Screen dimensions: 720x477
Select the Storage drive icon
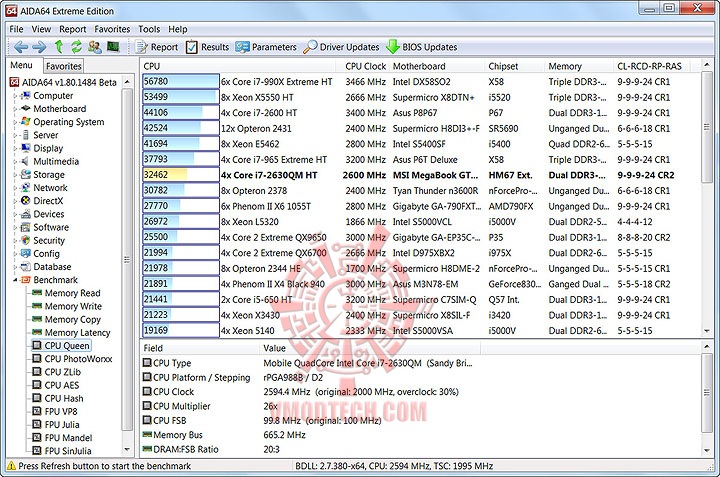26,174
